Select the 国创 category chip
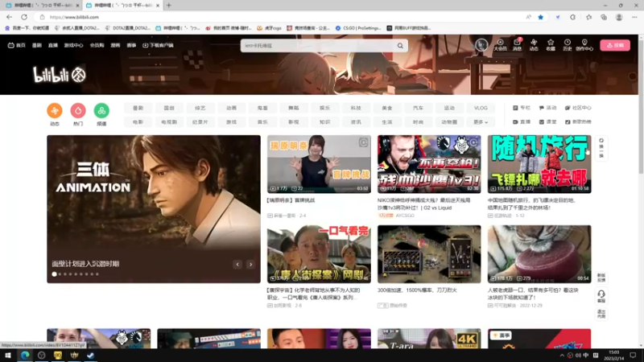644x362 pixels. coord(169,108)
